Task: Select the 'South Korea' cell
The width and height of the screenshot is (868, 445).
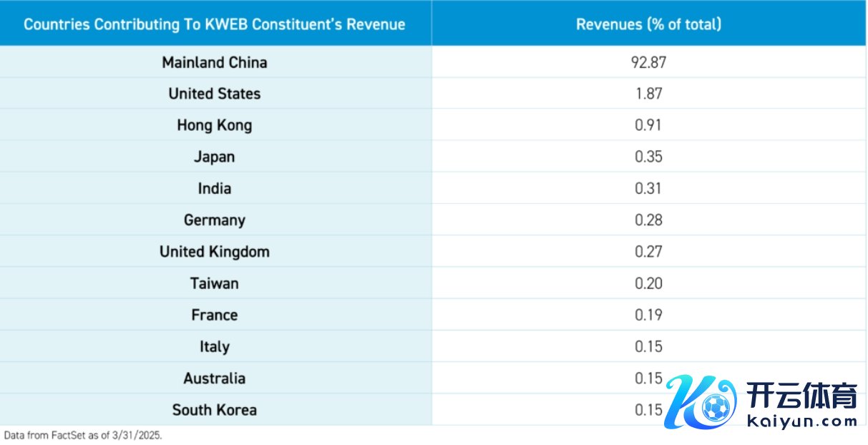Action: pyautogui.click(x=215, y=409)
